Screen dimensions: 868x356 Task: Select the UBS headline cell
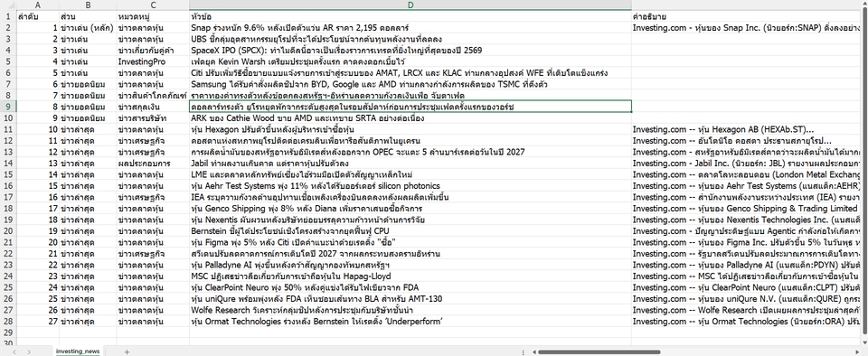click(410, 39)
